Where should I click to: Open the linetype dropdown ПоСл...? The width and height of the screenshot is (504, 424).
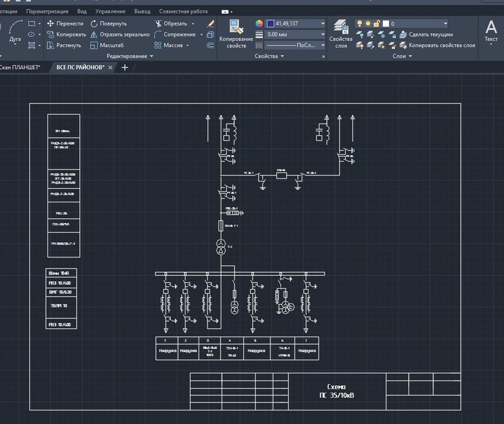point(296,45)
